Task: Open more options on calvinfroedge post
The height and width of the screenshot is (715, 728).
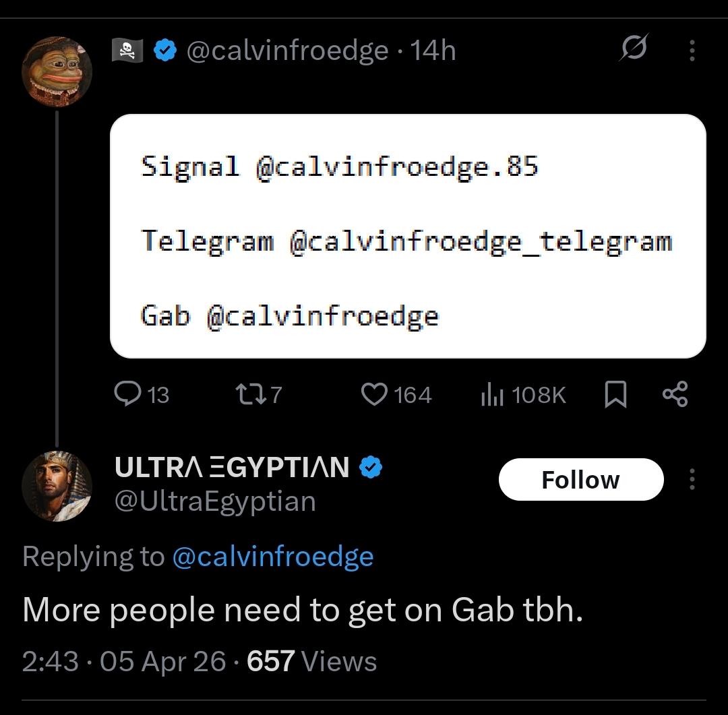Action: 692,51
